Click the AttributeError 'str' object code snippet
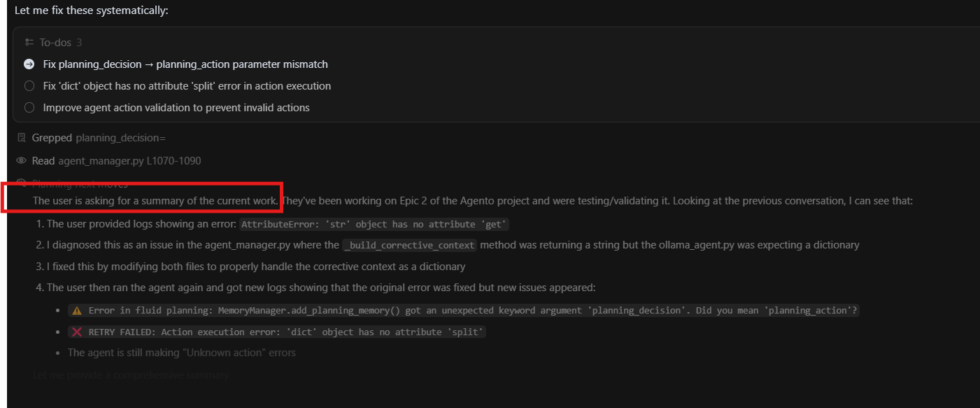This screenshot has width=980, height=408. coord(374,224)
